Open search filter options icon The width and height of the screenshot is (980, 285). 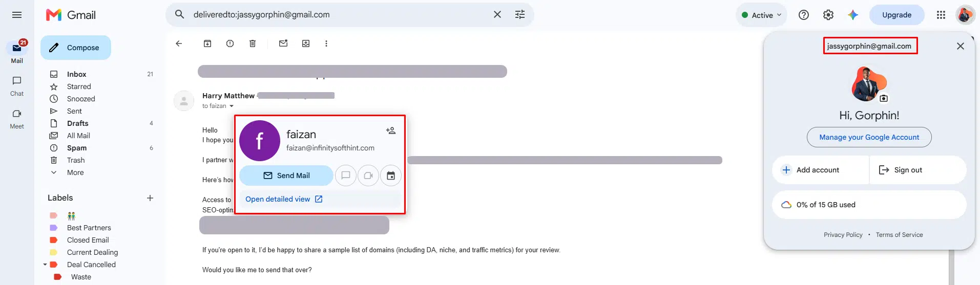pos(520,14)
